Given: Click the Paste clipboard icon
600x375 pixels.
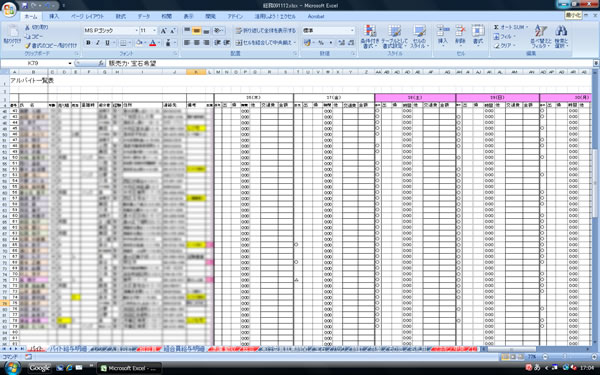Looking at the screenshot, I should coord(12,35).
